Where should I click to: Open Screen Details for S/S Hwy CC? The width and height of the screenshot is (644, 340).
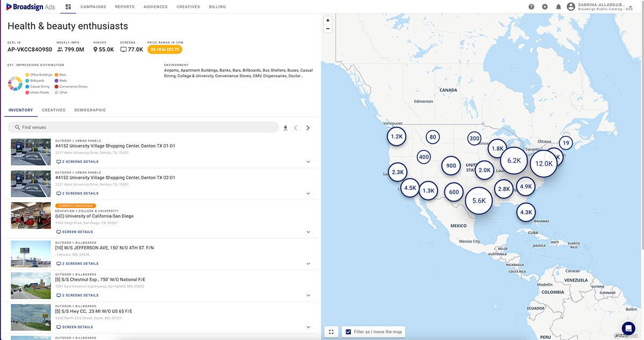[75, 327]
